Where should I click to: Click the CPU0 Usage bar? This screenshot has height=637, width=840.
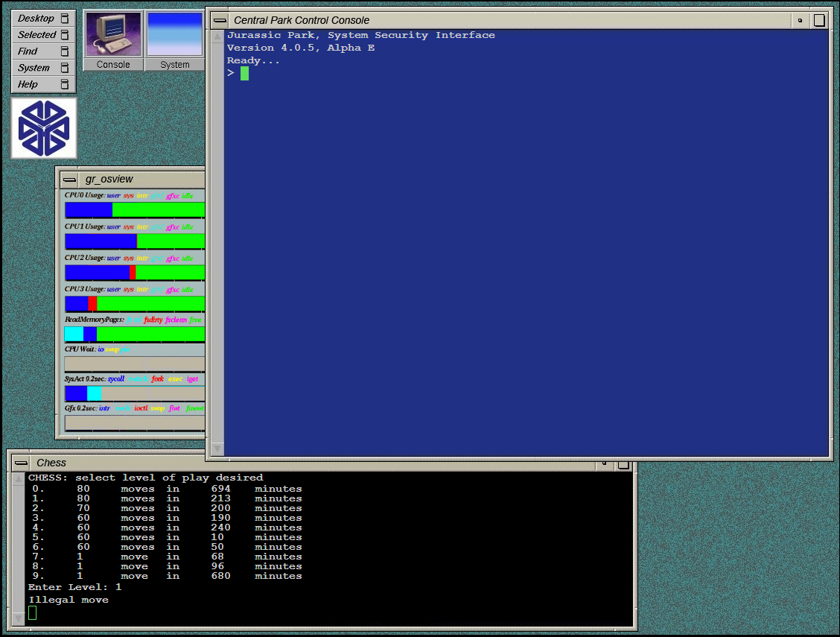click(134, 210)
